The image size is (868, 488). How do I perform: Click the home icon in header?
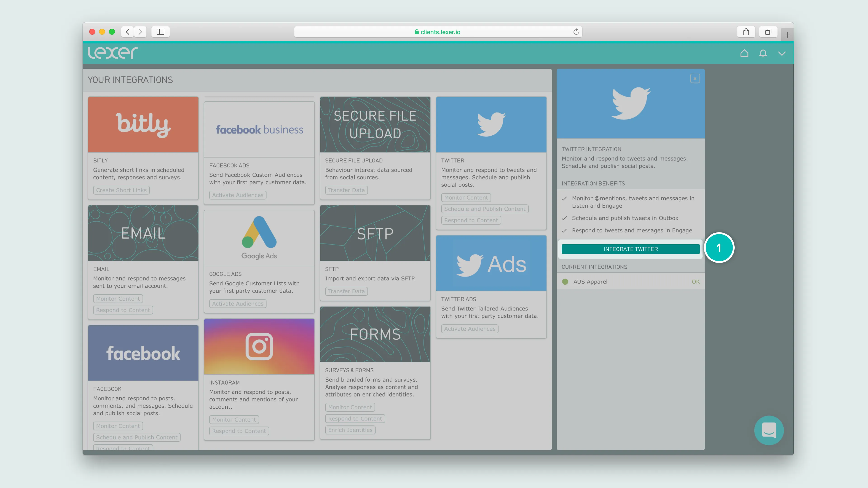(x=744, y=53)
